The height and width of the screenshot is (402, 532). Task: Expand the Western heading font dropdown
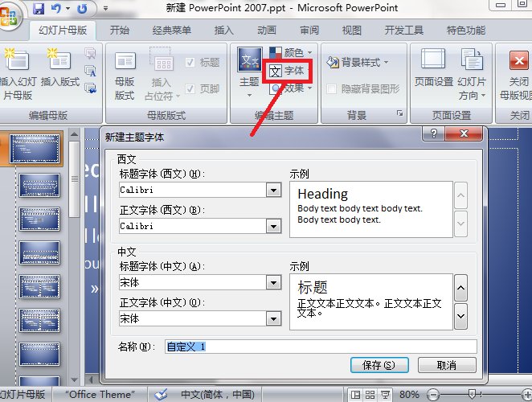click(x=273, y=190)
